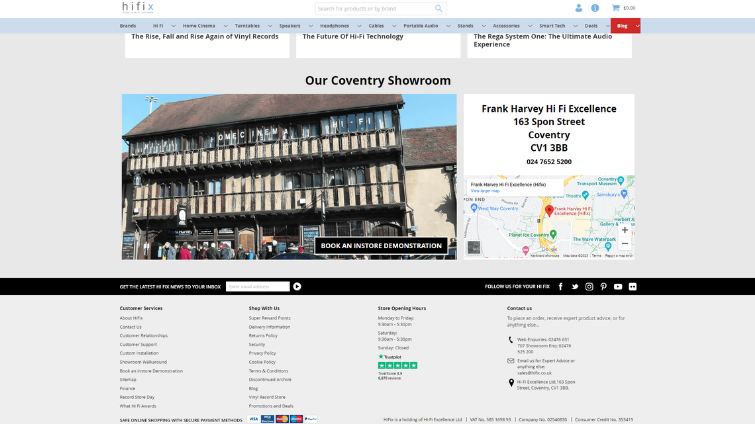
Task: Click the Visa payment icon
Action: click(253, 419)
